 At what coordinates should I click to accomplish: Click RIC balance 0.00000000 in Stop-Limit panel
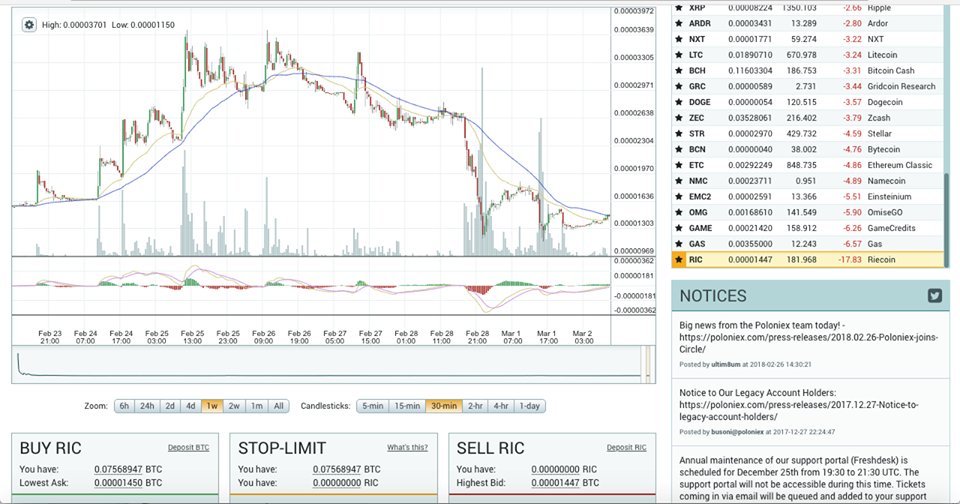click(337, 483)
